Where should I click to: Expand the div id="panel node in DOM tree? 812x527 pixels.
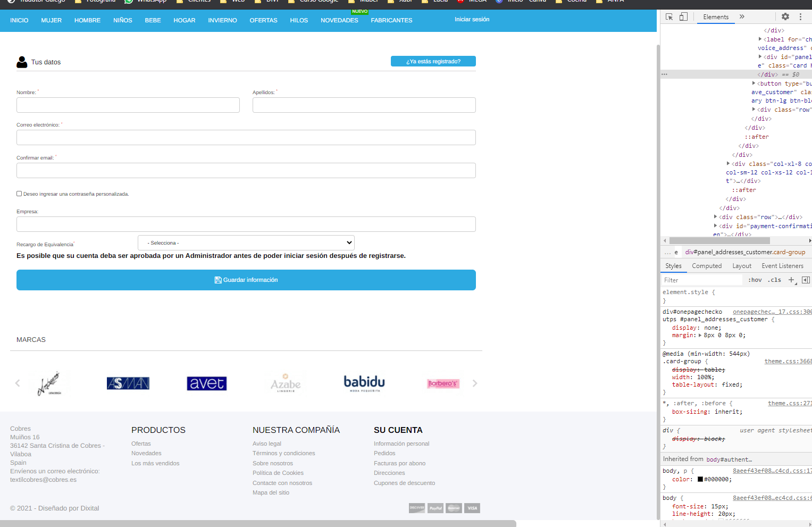click(x=760, y=56)
